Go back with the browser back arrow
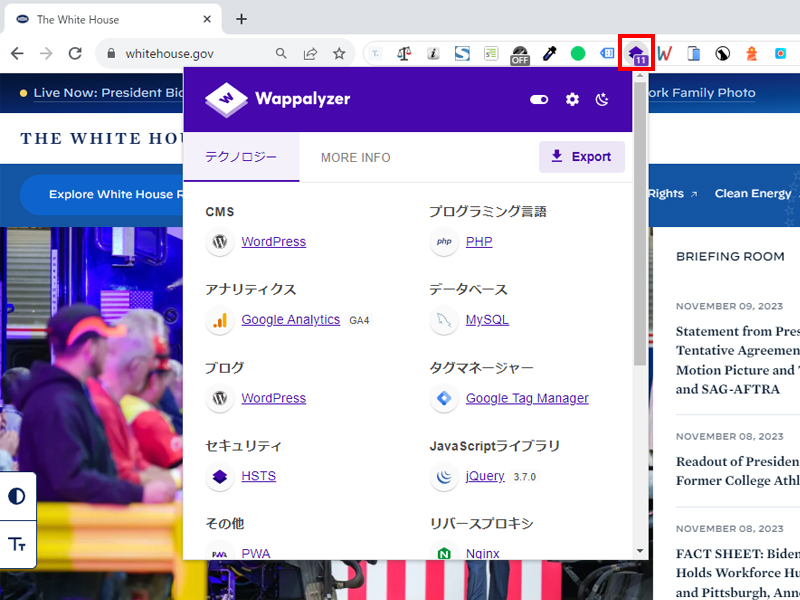 (x=17, y=53)
